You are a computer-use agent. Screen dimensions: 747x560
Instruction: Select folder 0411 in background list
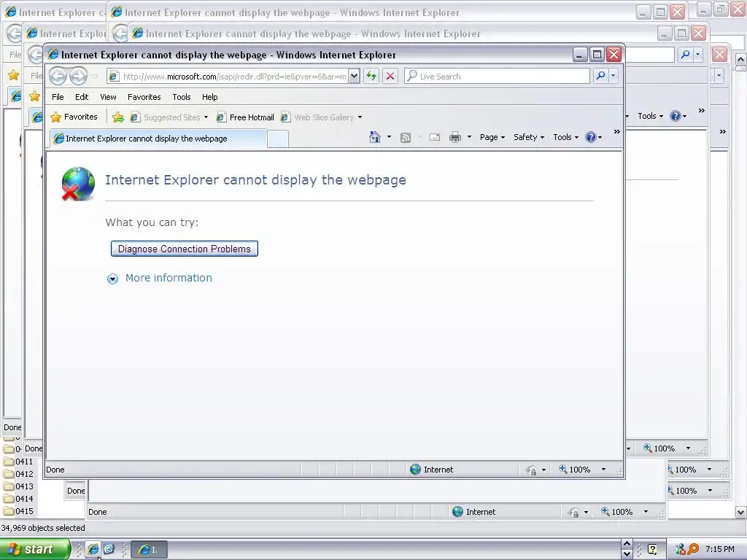(x=18, y=462)
